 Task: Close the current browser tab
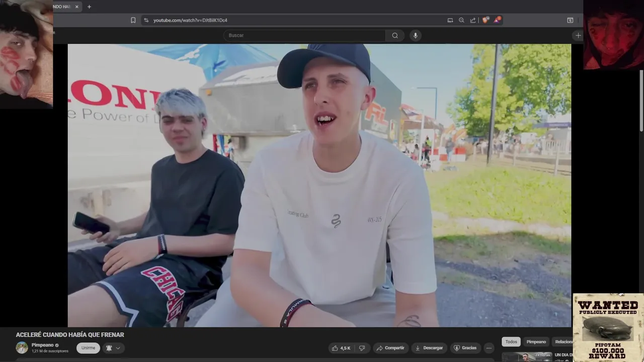tap(76, 7)
